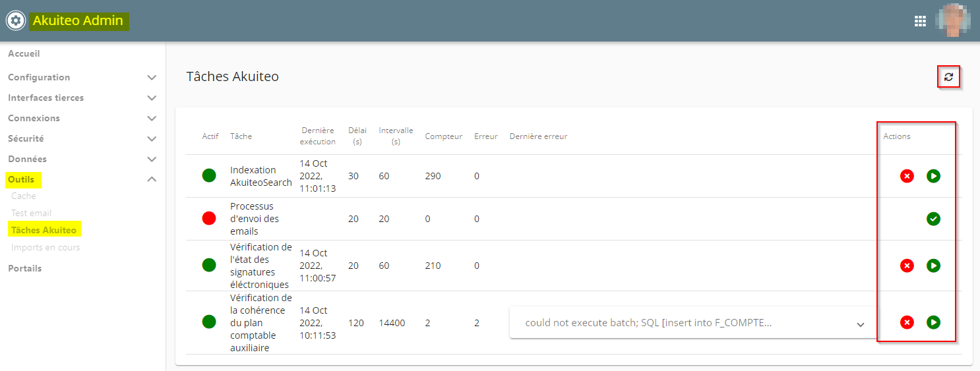Open the Portails menu item
This screenshot has height=371, width=980.
pos(24,268)
